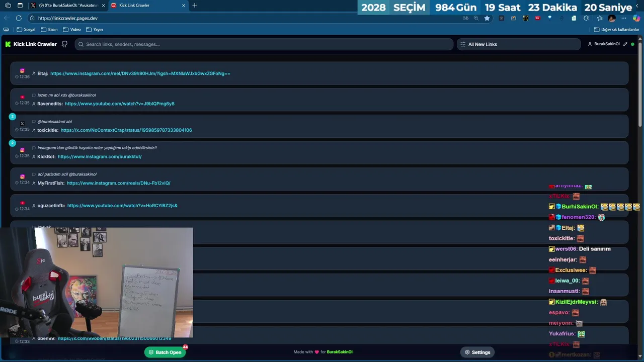Open MyFirstFish's Instagram reels link

[x=119, y=183]
